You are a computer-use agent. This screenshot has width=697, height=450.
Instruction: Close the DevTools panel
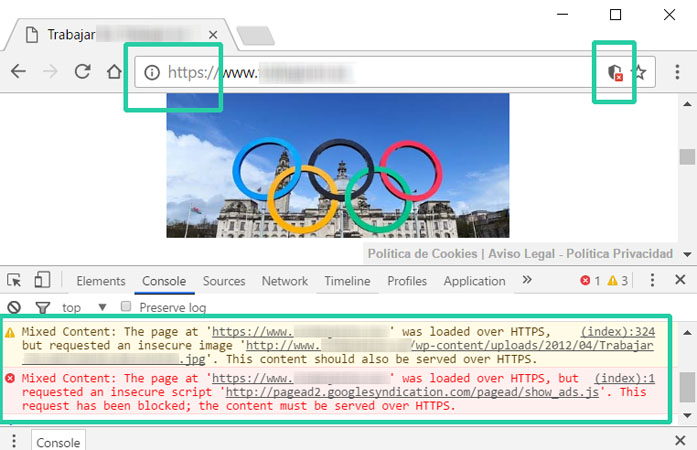tap(680, 280)
